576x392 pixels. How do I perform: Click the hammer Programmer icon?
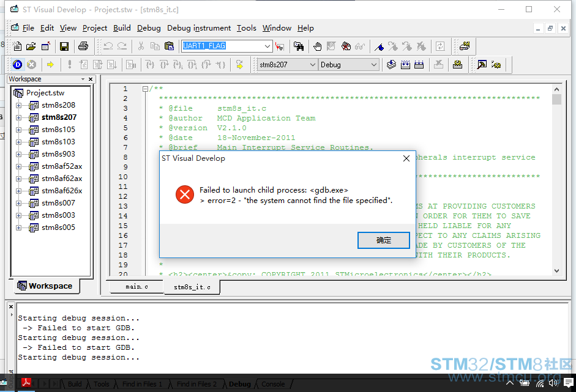point(482,65)
